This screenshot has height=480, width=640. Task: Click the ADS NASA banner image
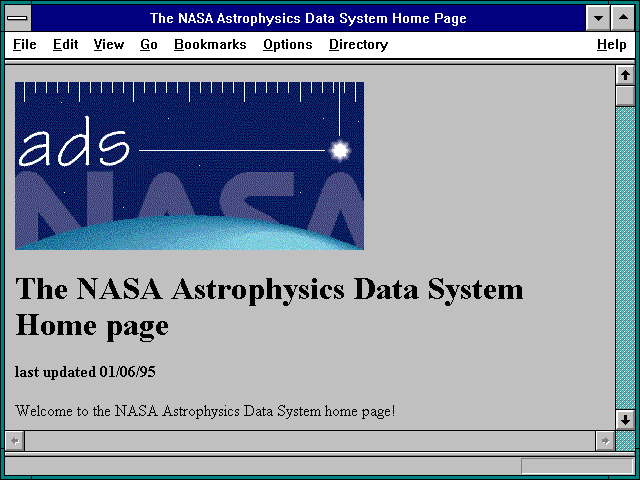click(x=189, y=166)
